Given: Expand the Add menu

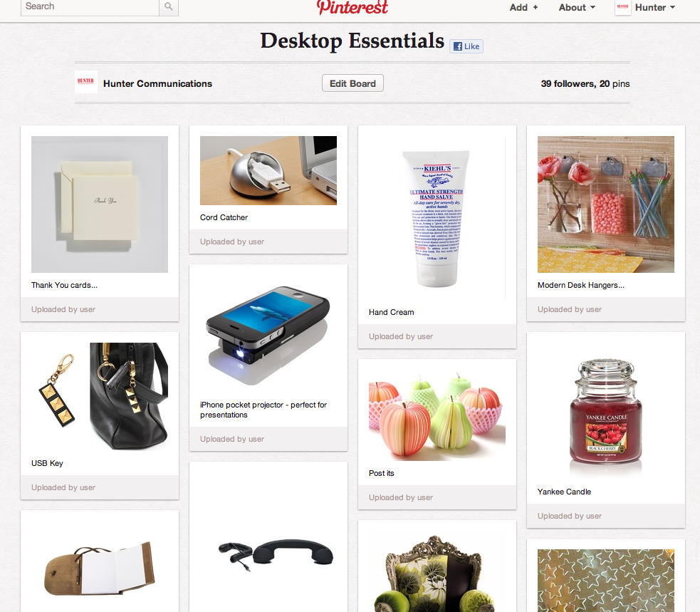Looking at the screenshot, I should (523, 8).
